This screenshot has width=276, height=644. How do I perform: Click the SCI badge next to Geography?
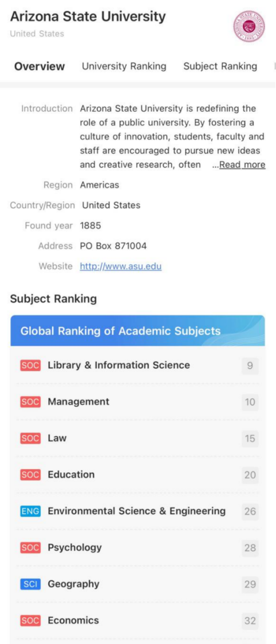(30, 584)
